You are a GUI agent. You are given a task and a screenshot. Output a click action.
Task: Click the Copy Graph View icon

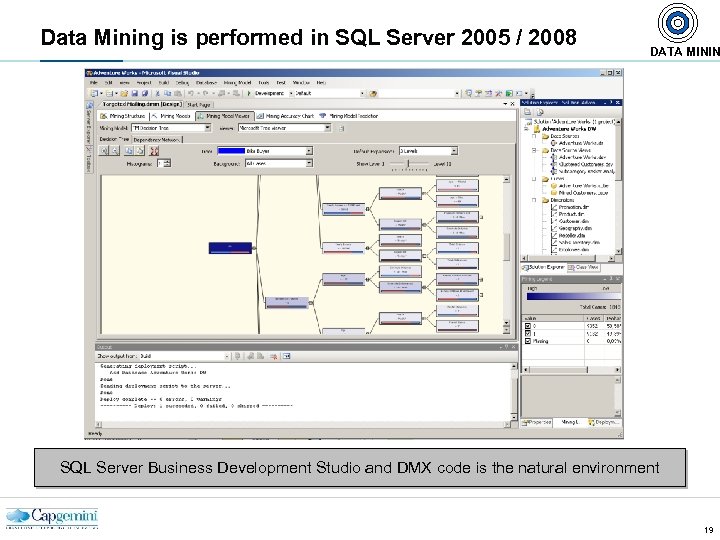coord(129,151)
